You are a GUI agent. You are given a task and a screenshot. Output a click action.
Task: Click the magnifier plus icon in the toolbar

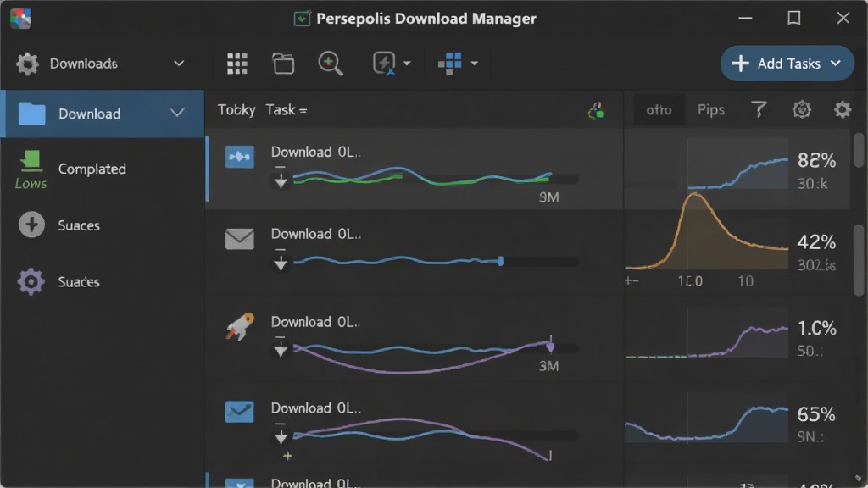(x=331, y=64)
